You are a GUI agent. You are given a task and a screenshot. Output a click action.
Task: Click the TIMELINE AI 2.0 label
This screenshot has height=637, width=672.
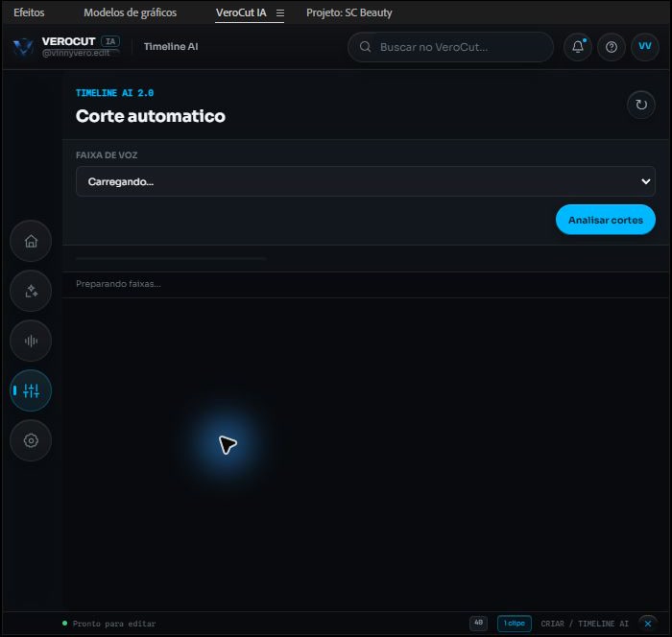point(114,93)
